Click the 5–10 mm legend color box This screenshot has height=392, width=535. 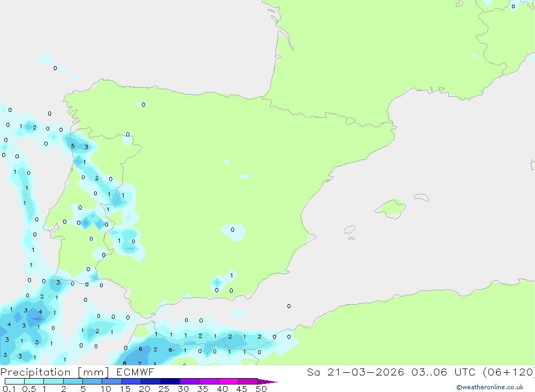tap(93, 381)
